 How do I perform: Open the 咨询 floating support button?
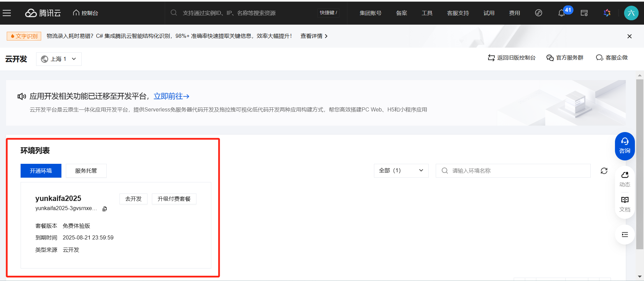(625, 146)
